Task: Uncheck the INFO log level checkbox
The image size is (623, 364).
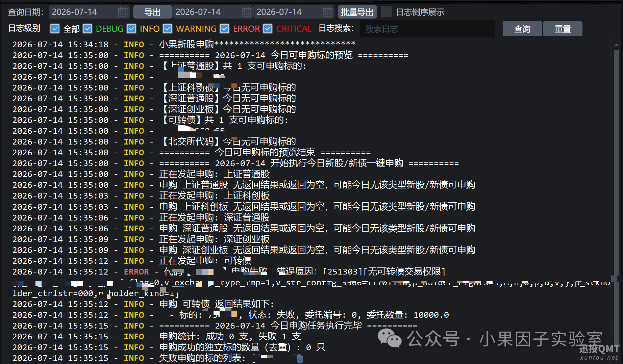Action: 131,29
